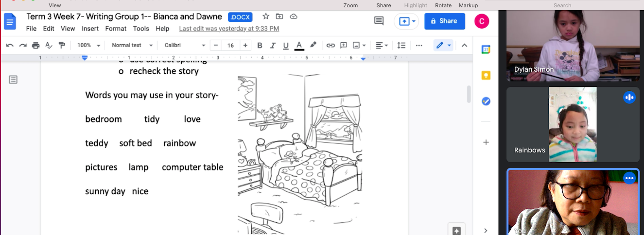Click the word 'rainbow' in document
Image resolution: width=644 pixels, height=235 pixels.
pyautogui.click(x=179, y=143)
